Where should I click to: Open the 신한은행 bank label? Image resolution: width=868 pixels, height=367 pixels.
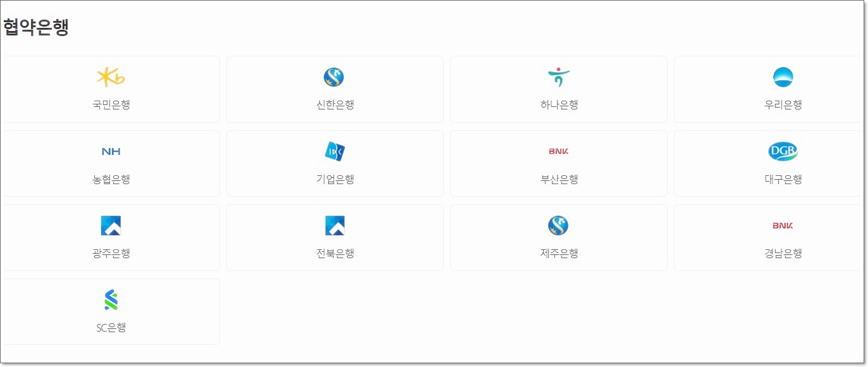point(335,104)
